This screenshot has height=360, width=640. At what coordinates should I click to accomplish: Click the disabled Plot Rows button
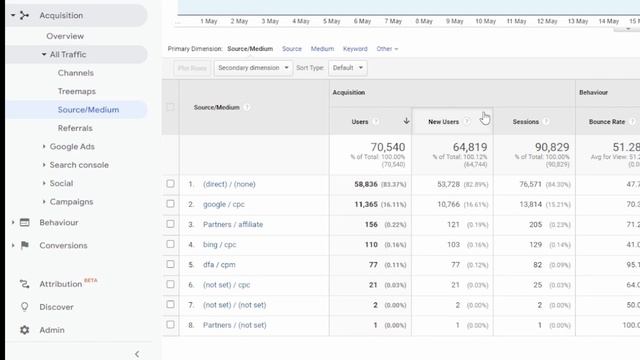pyautogui.click(x=192, y=68)
